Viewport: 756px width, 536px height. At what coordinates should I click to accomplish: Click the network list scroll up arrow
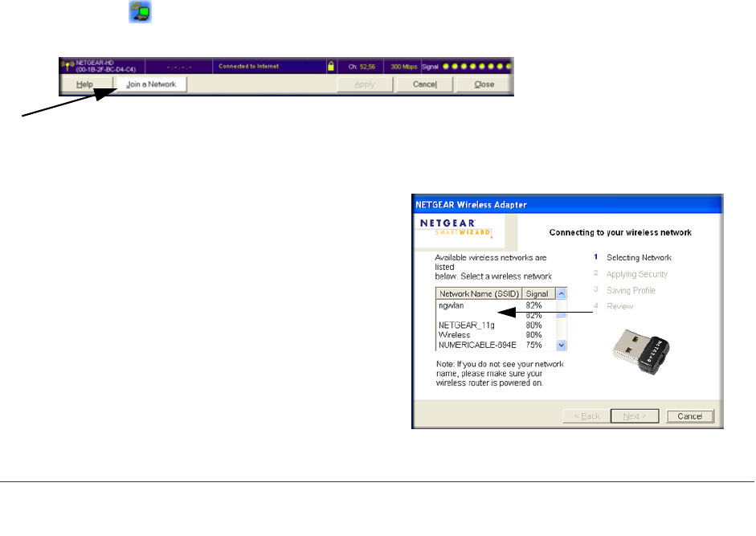(562, 294)
